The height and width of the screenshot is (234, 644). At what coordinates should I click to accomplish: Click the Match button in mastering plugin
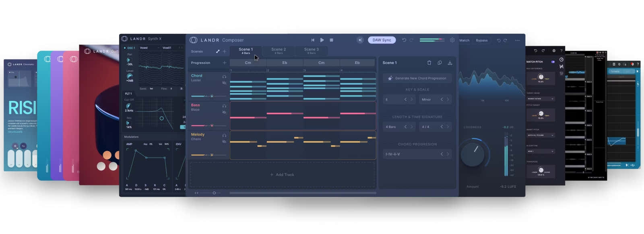464,41
